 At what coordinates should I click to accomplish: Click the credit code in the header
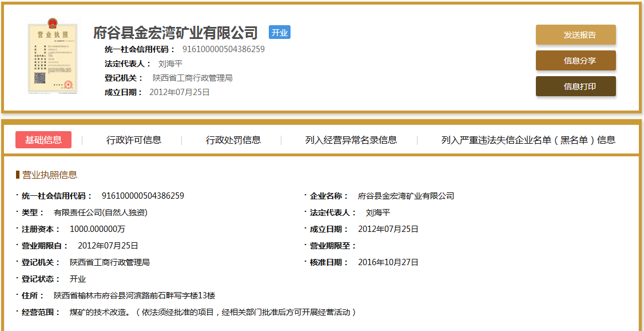tap(223, 49)
